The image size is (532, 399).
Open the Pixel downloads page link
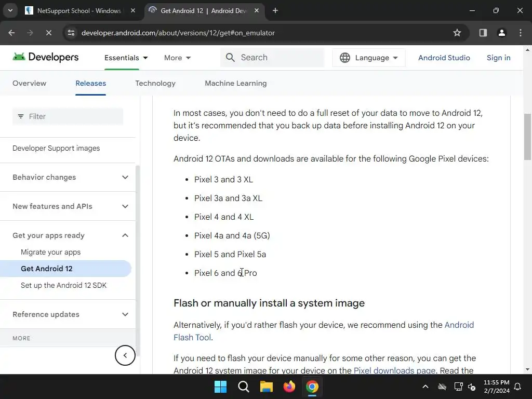(x=394, y=370)
